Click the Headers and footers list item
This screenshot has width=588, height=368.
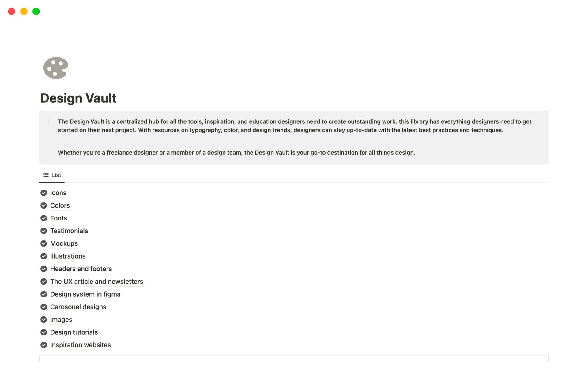tap(81, 268)
